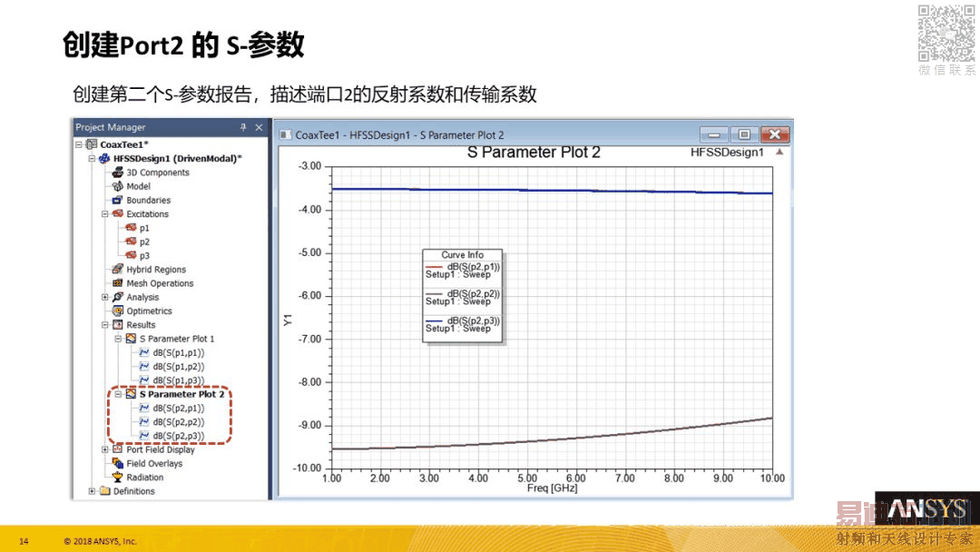This screenshot has height=552, width=980.
Task: Click the p2 excitation port icon
Action: 131,241
